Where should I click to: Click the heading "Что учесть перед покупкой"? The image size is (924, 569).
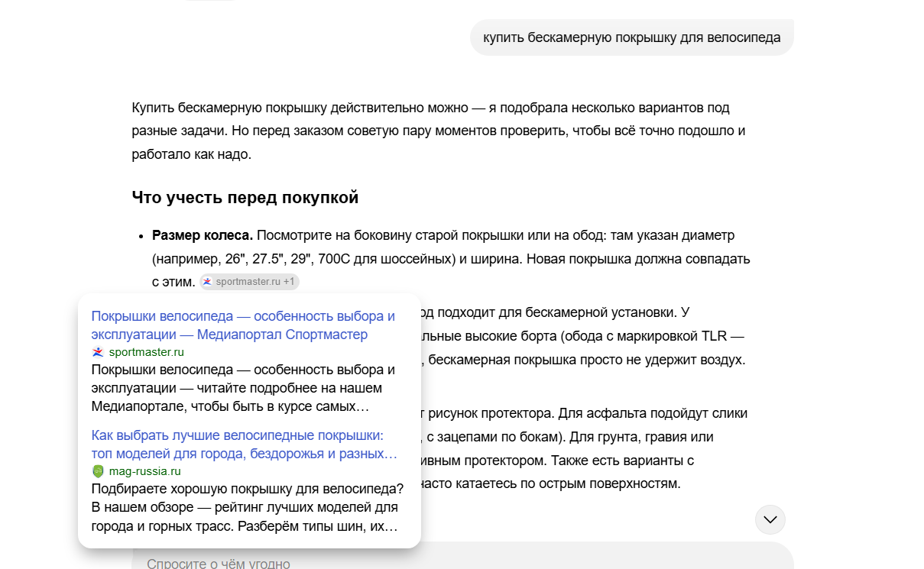pos(245,198)
